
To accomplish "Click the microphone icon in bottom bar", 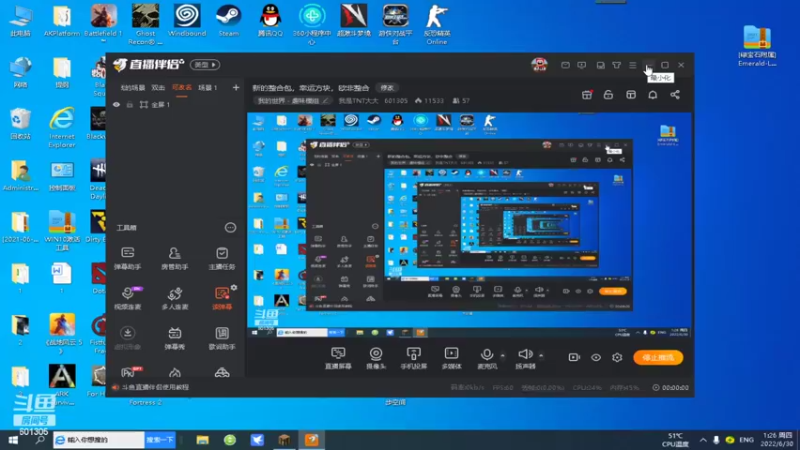I will coord(487,355).
